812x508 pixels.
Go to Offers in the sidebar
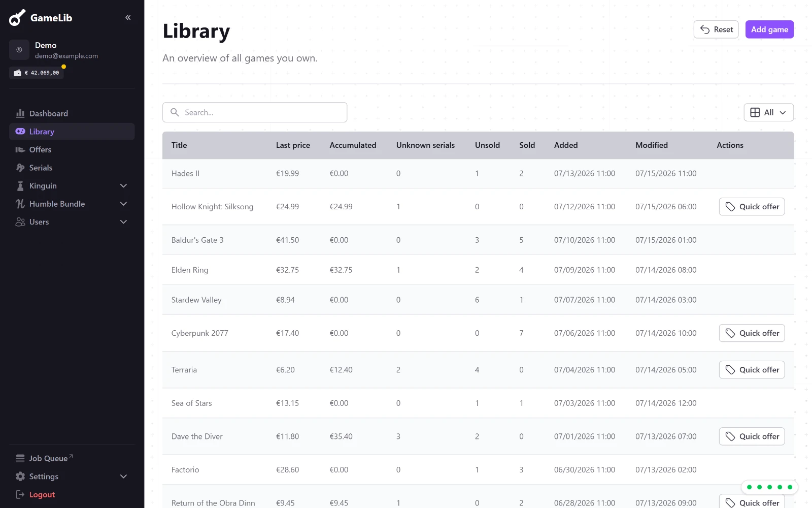[x=72, y=150]
